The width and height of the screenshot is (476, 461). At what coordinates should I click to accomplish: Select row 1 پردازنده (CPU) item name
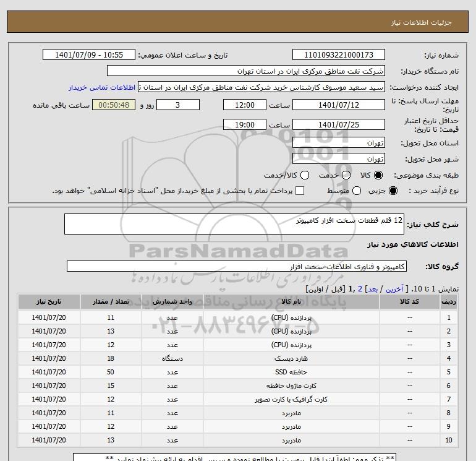[291, 317]
